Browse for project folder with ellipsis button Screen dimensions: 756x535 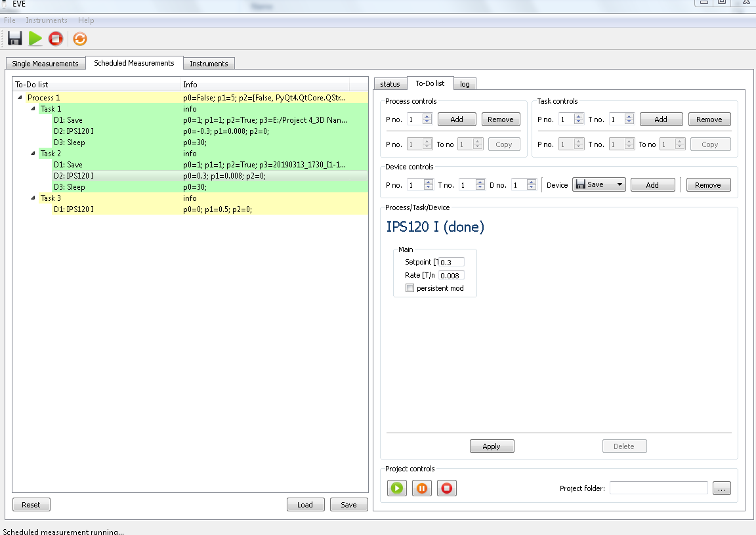pos(721,488)
